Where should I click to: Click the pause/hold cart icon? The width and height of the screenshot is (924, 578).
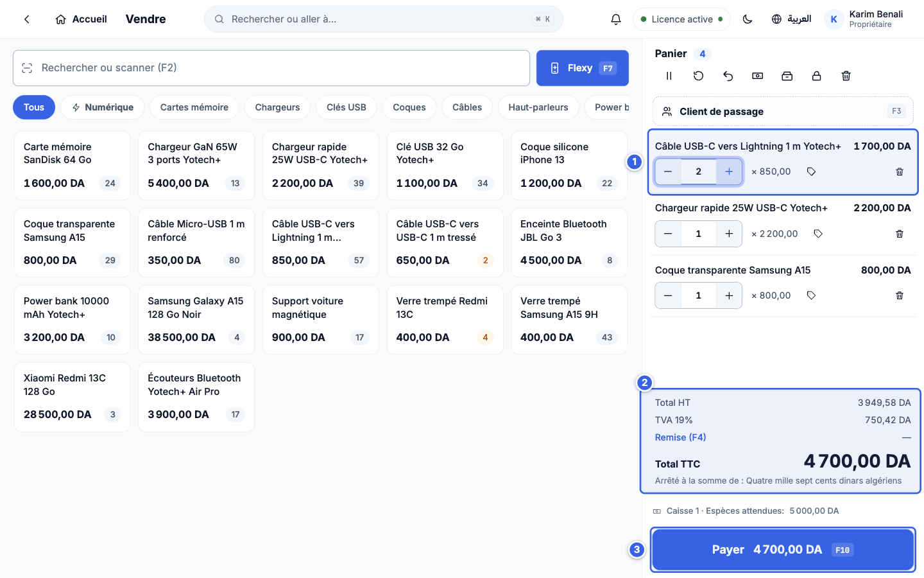(669, 76)
